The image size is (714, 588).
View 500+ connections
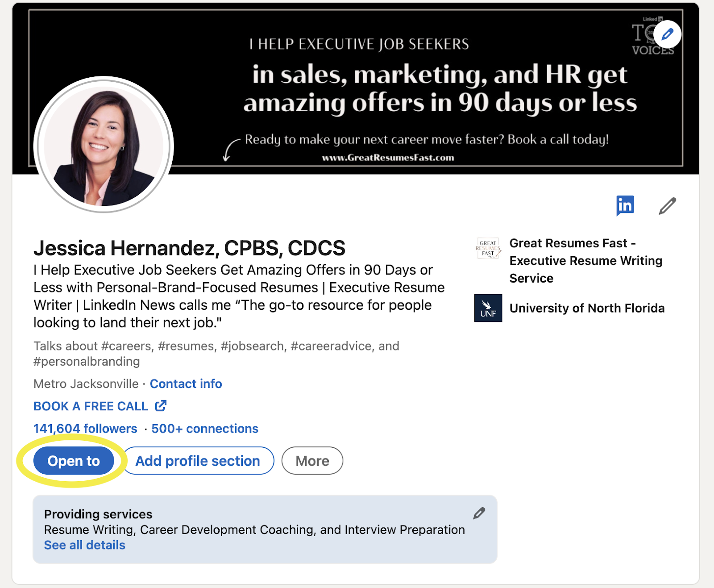[205, 429]
